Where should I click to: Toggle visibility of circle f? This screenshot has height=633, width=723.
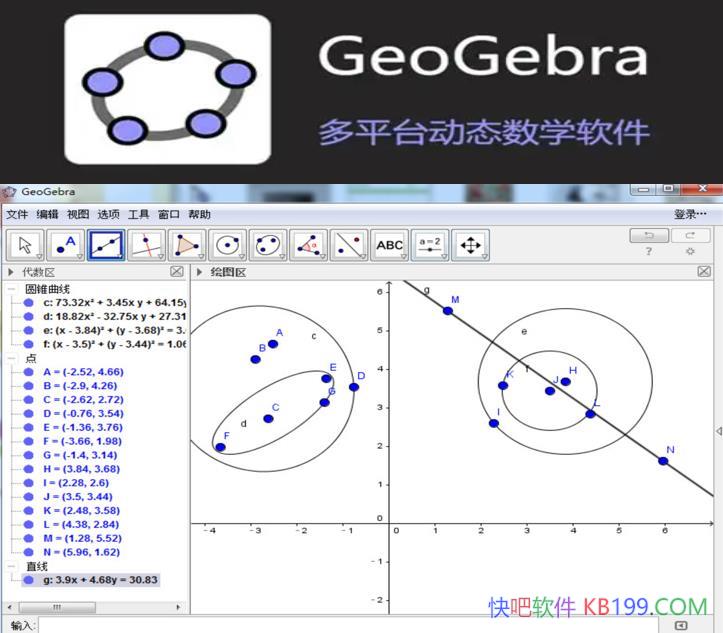(29, 344)
